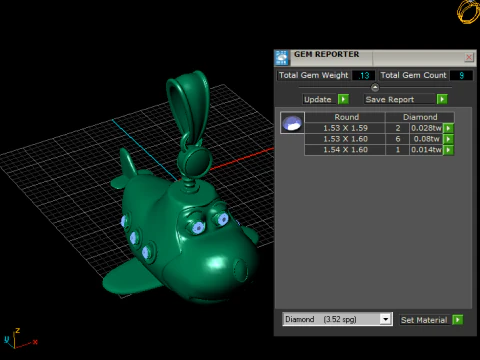The height and width of the screenshot is (360, 480).
Task: Click green arrow on 0.08tw row
Action: click(448, 139)
